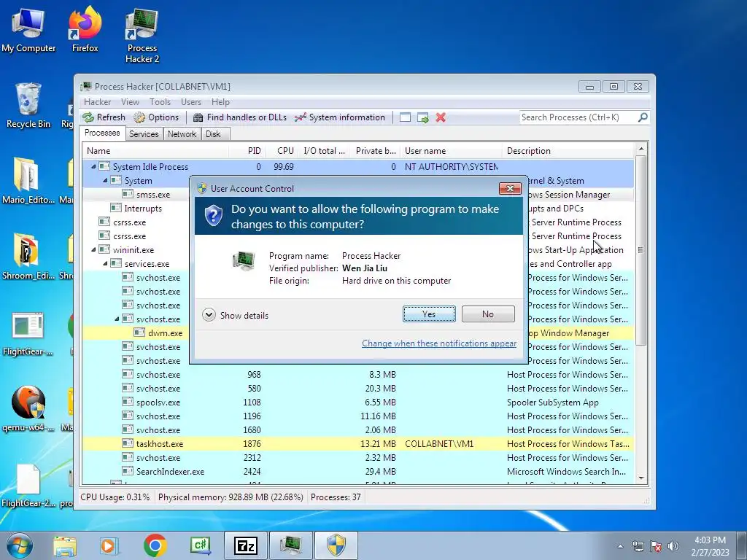747x560 pixels.
Task: Open the FlightGear-2... blank file icon
Action: [x=28, y=486]
